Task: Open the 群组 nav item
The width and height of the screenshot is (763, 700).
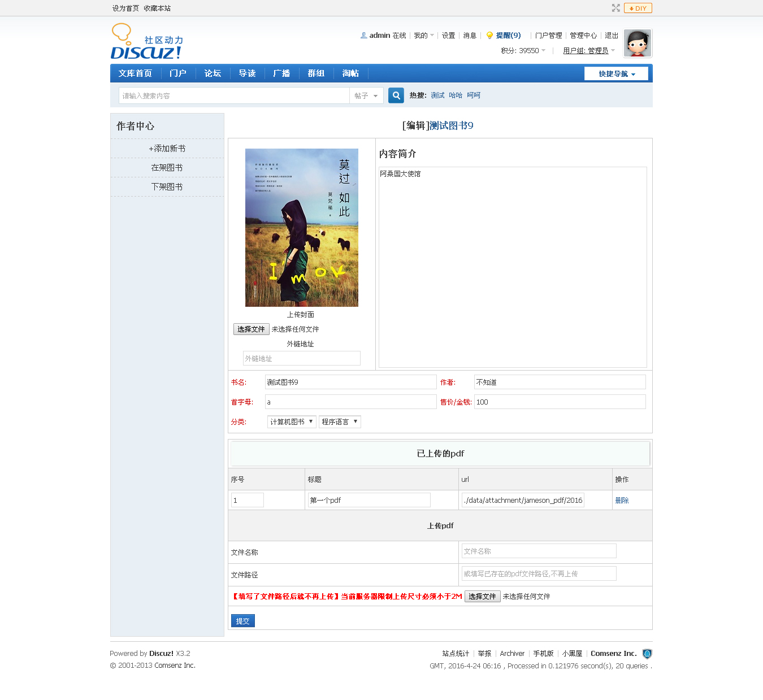Action: 316,73
